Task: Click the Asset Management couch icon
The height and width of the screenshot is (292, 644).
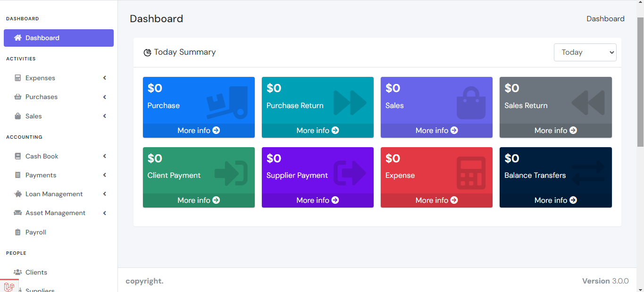Action: pyautogui.click(x=18, y=213)
